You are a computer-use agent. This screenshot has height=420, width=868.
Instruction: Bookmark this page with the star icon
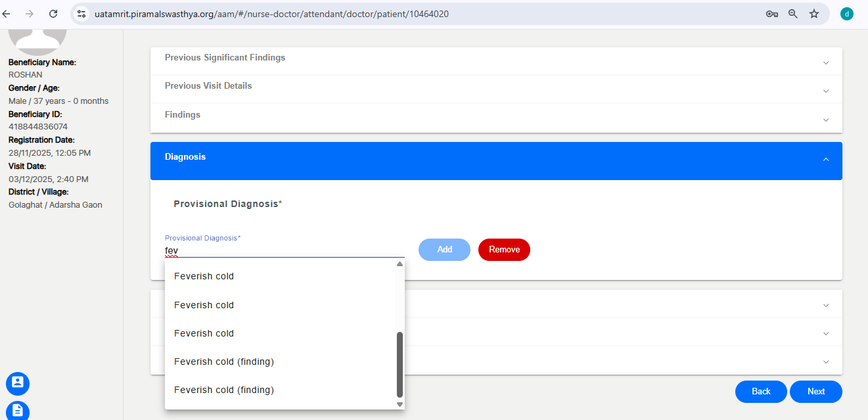814,14
